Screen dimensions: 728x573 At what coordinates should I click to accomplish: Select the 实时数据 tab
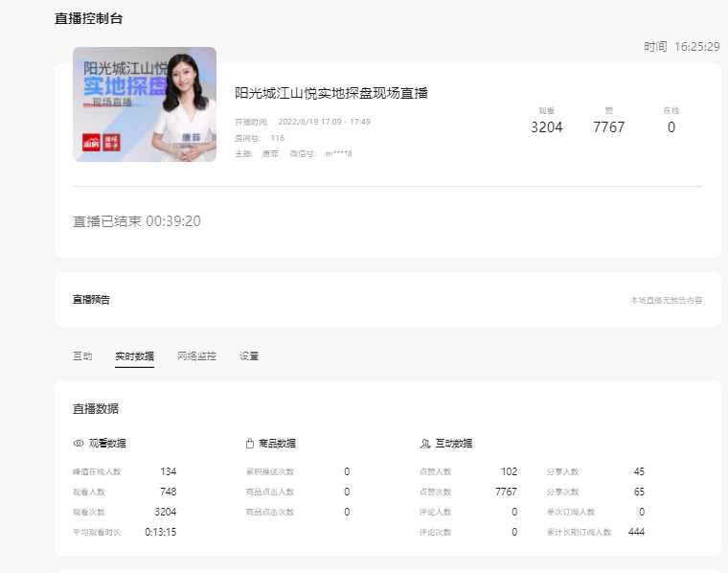[135, 356]
